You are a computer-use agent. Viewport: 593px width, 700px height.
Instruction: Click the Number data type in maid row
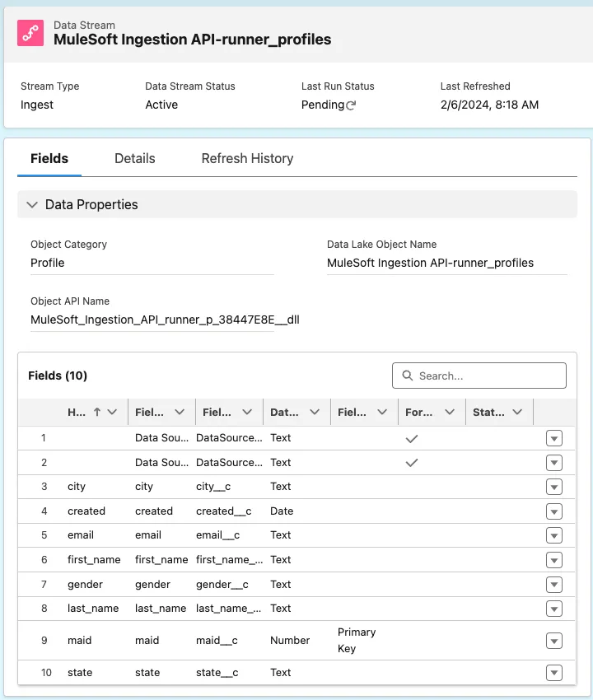pyautogui.click(x=290, y=641)
